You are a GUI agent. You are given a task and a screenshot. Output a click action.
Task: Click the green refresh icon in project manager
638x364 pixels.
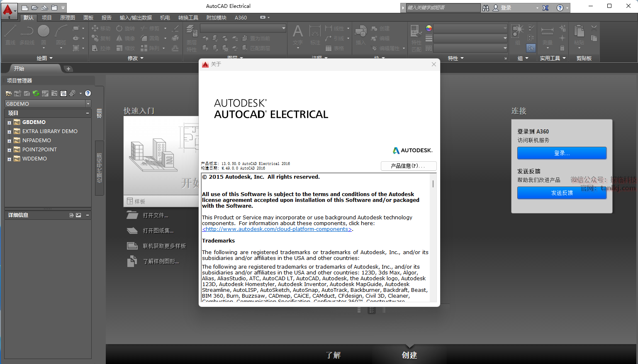click(x=36, y=93)
